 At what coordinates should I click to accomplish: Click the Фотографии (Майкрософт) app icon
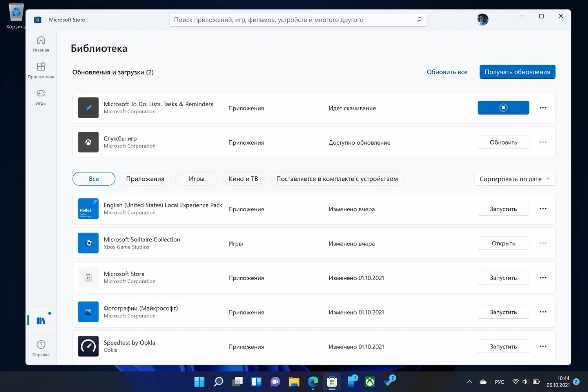pos(88,312)
